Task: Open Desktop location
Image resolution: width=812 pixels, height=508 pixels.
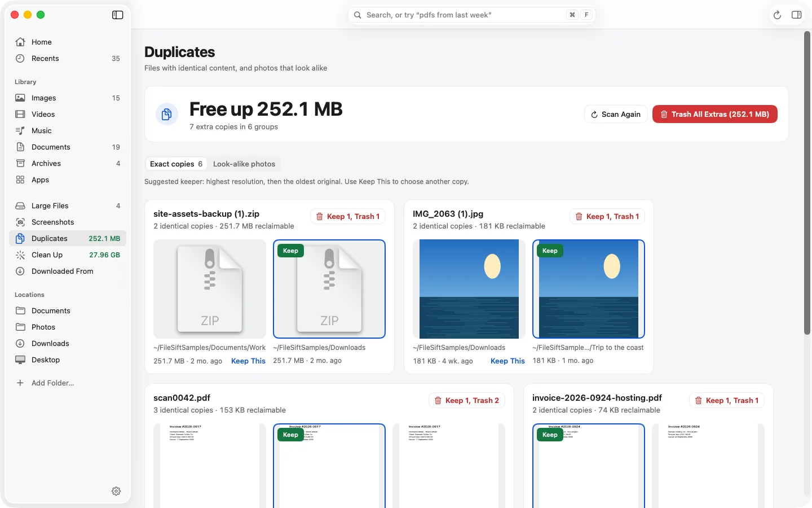Action: tap(68, 360)
